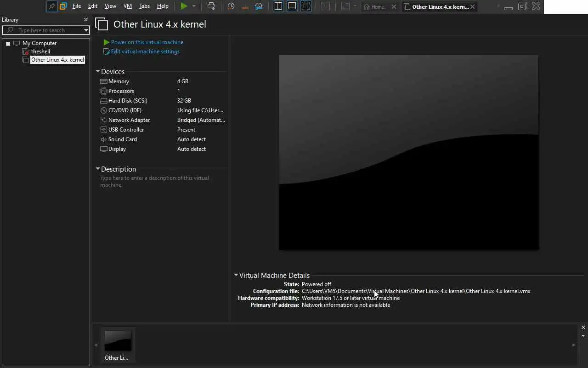Screen dimensions: 588x368
Task: Click the configuration file path text
Action: click(x=416, y=291)
